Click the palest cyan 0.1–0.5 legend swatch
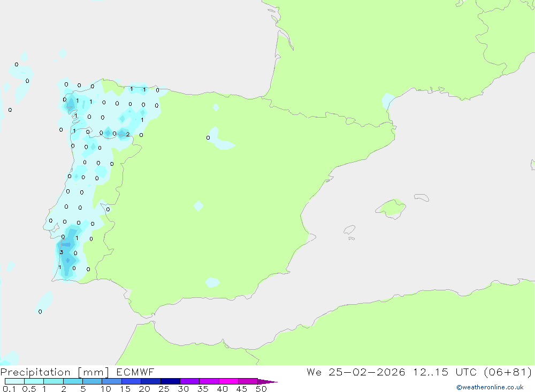 pos(14,381)
